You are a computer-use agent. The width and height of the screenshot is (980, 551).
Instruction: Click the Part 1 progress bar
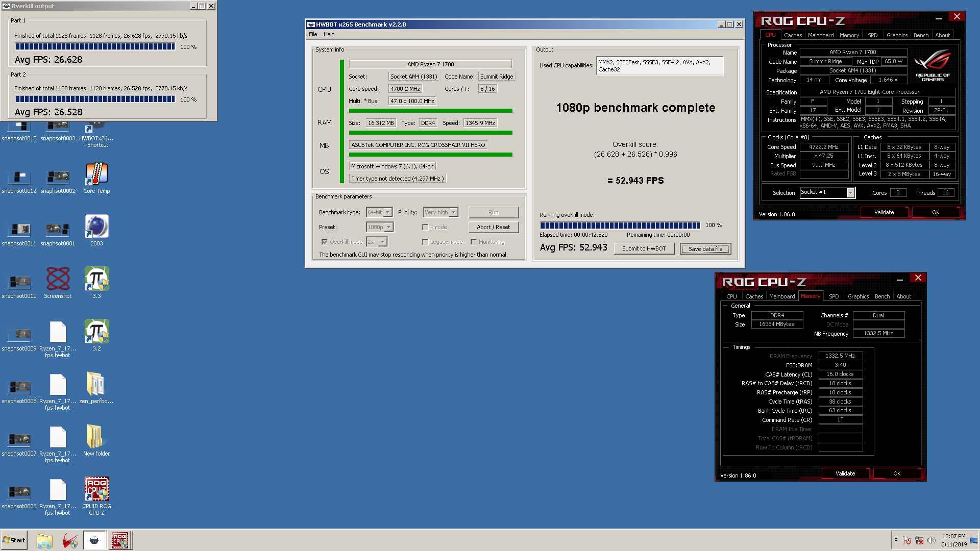click(x=95, y=46)
